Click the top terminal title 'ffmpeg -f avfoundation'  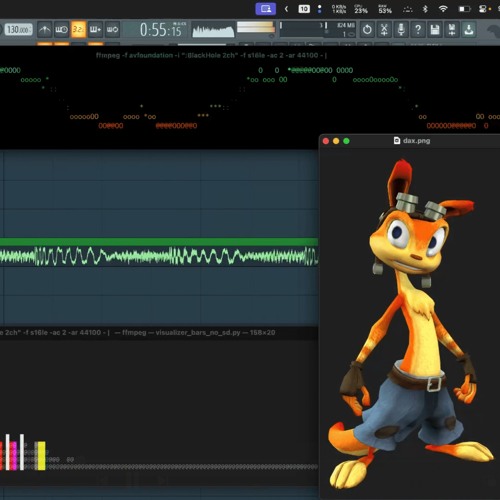point(211,55)
